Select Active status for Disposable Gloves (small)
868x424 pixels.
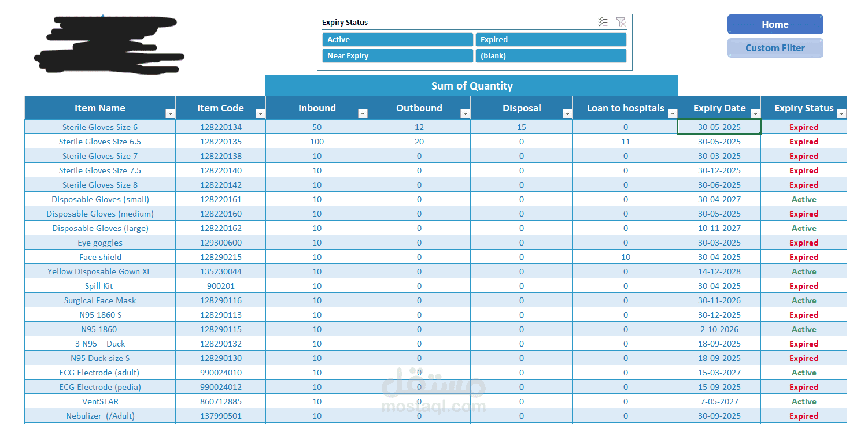tap(804, 199)
